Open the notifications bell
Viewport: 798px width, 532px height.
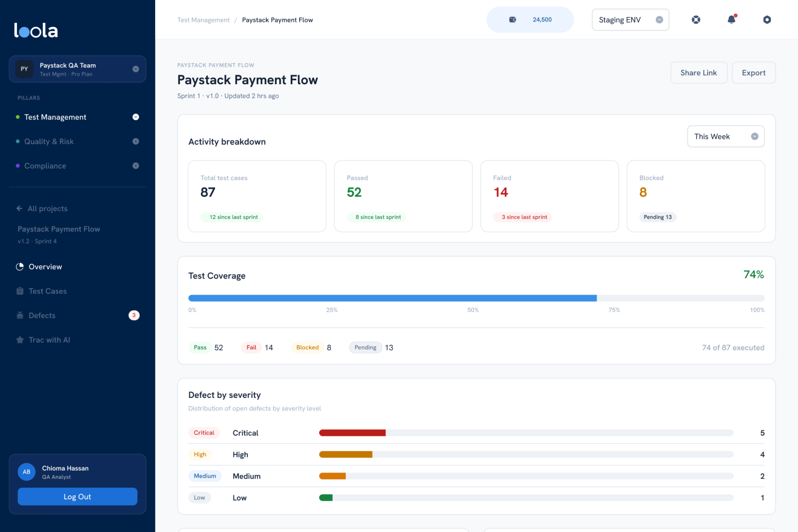tap(731, 20)
